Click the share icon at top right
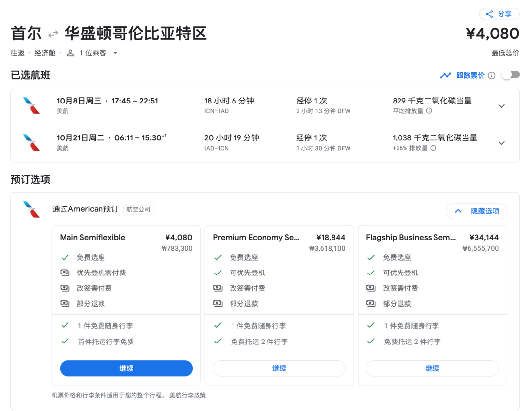Screen dimensions: 532x411 pos(489,14)
